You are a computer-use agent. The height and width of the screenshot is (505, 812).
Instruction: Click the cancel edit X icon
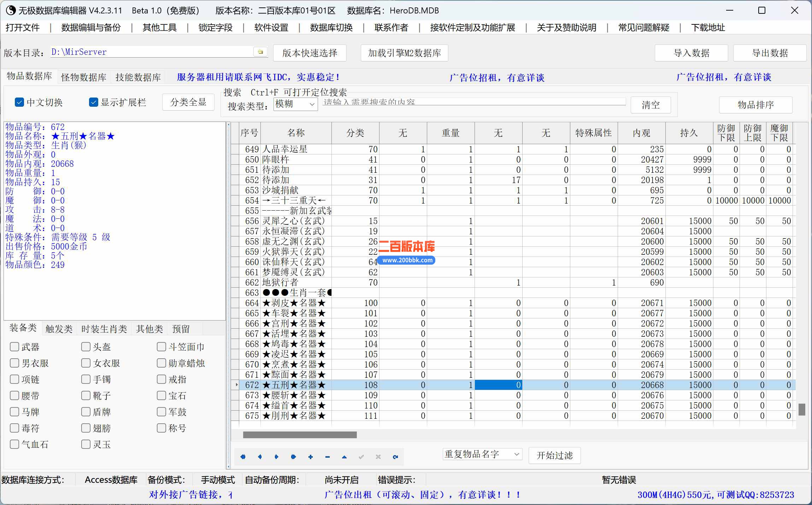coord(378,457)
